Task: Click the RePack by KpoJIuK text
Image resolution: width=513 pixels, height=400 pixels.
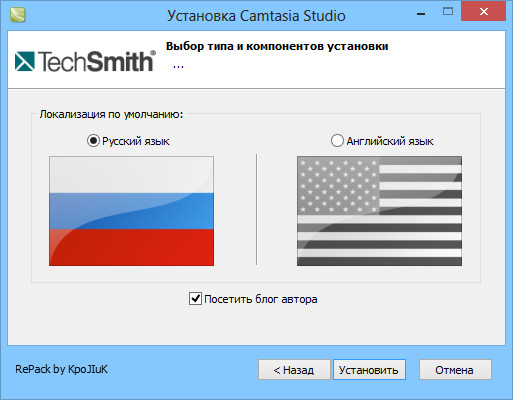Action: pyautogui.click(x=61, y=369)
